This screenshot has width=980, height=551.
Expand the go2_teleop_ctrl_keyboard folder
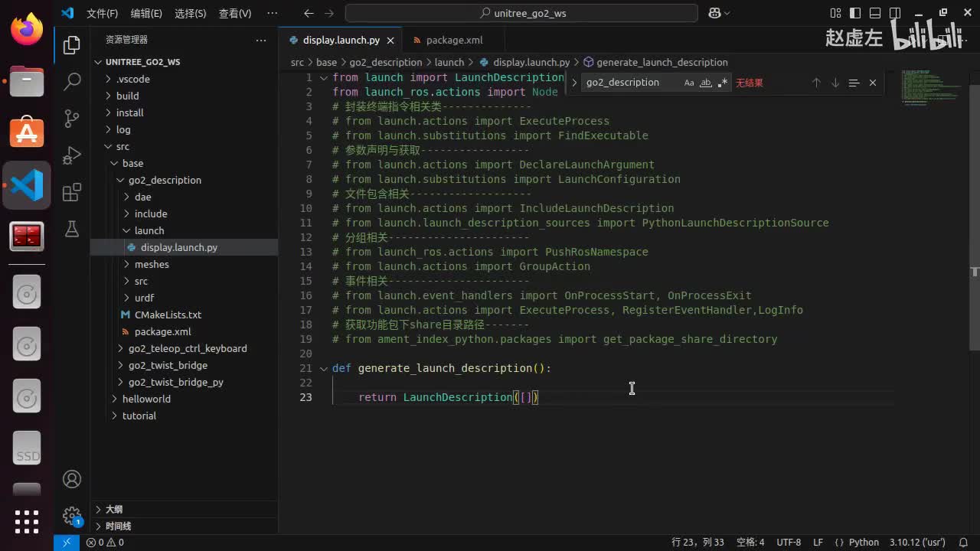pyautogui.click(x=187, y=348)
